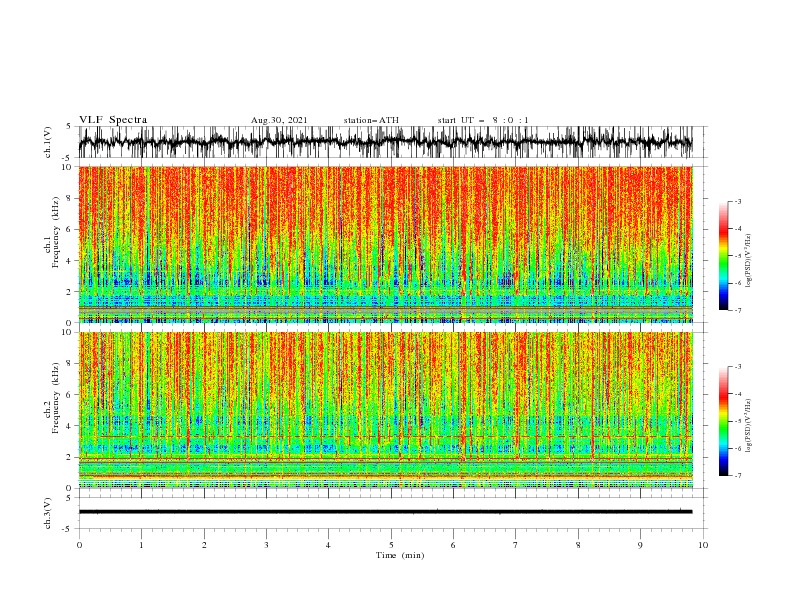The height and width of the screenshot is (612, 792).
Task: Click inside the ch.2 spectrogram panel
Action: [385, 410]
